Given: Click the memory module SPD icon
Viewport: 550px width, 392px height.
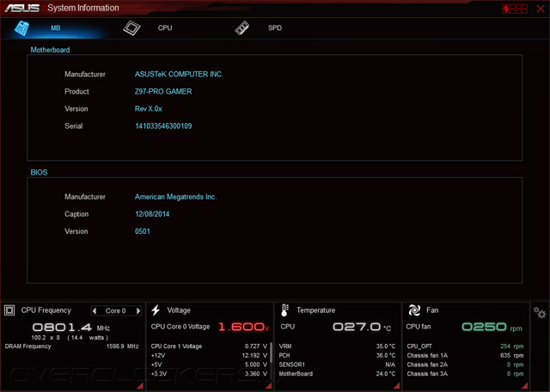Looking at the screenshot, I should pos(242,28).
